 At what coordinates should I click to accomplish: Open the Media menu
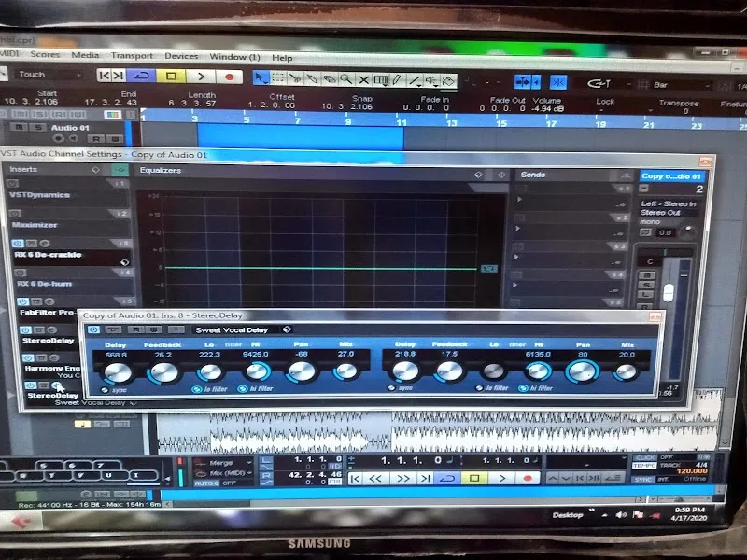(85, 55)
